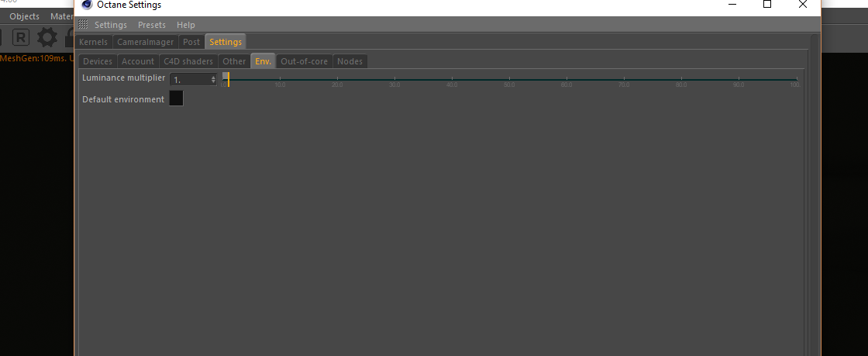The image size is (868, 356).
Task: Minimize the Octane Settings window
Action: [x=732, y=5]
